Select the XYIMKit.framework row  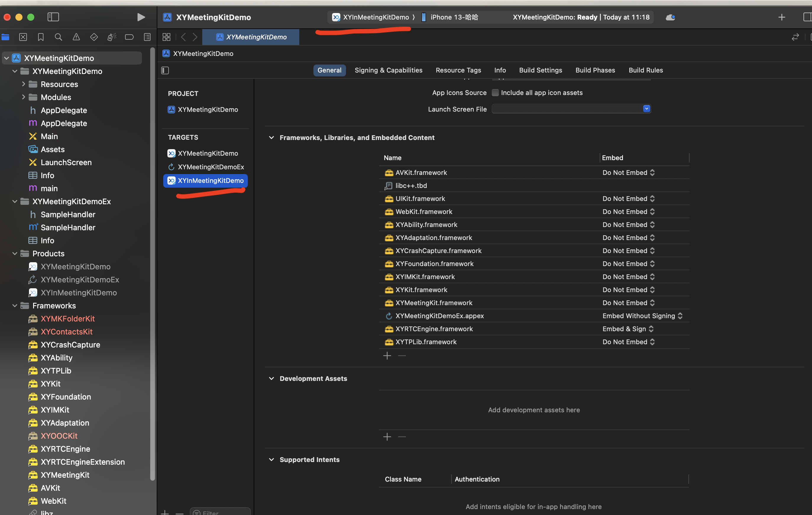coord(534,277)
